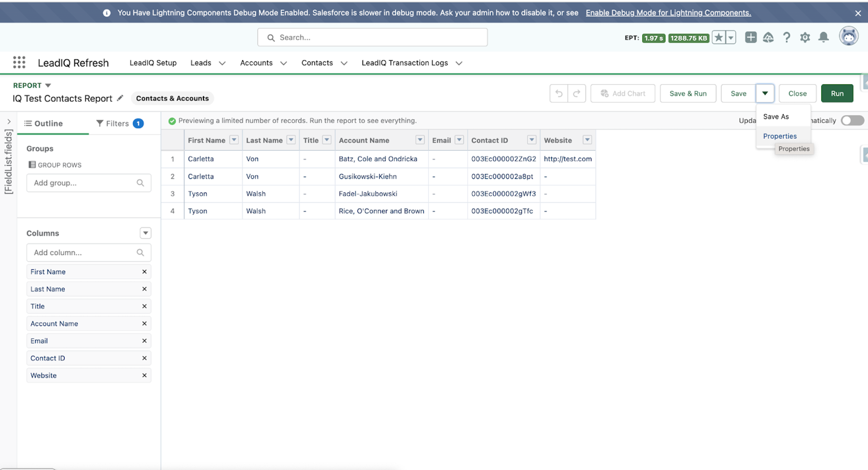Click pencil icon to rename report

(120, 98)
